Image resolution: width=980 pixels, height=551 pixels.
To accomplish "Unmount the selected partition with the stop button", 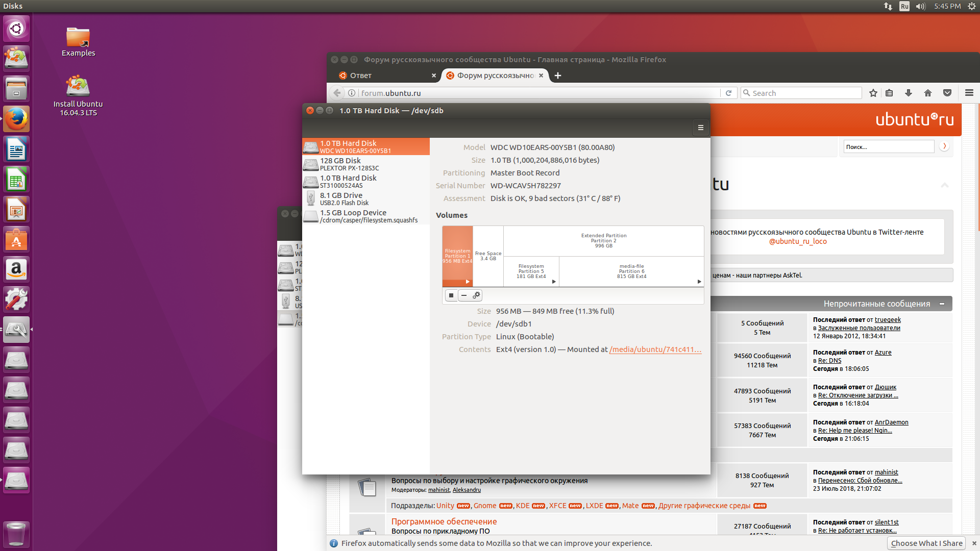I will [451, 295].
